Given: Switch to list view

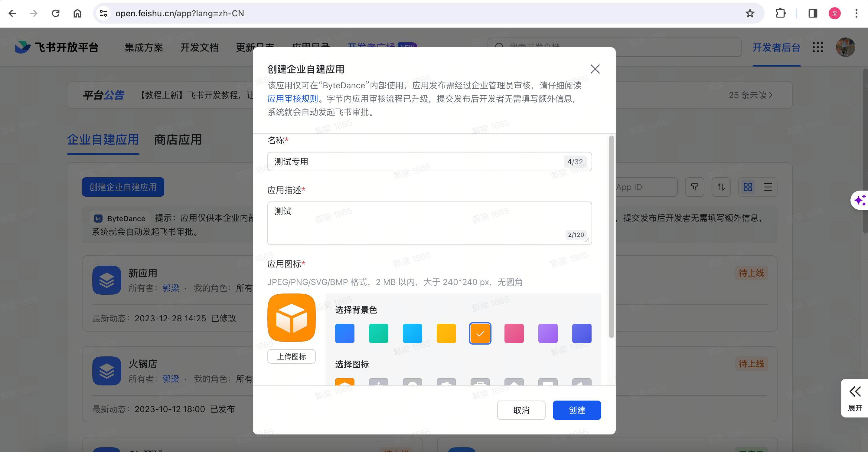Looking at the screenshot, I should coord(768,187).
